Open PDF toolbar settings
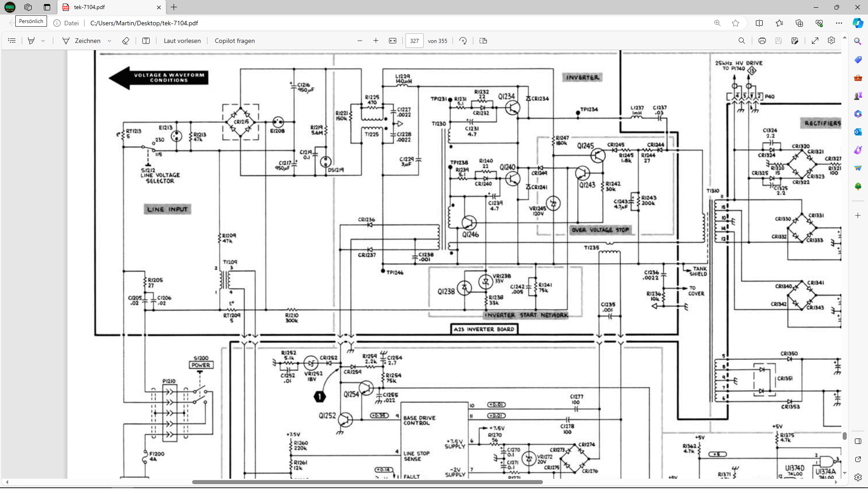 831,41
